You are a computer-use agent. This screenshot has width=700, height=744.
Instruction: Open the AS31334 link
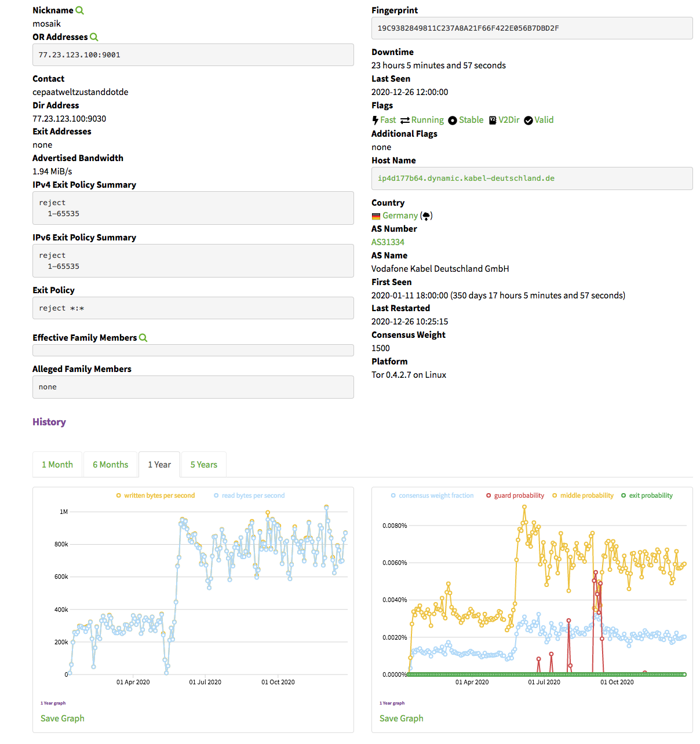click(388, 242)
